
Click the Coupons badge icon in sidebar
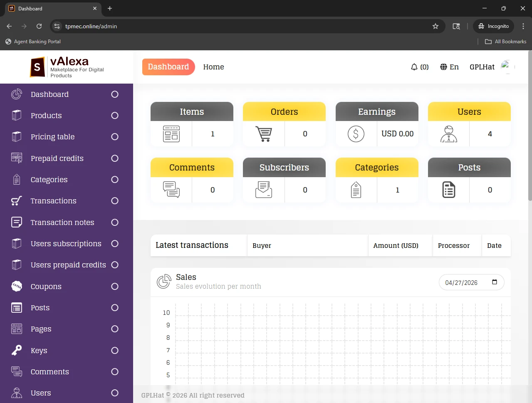pos(17,286)
